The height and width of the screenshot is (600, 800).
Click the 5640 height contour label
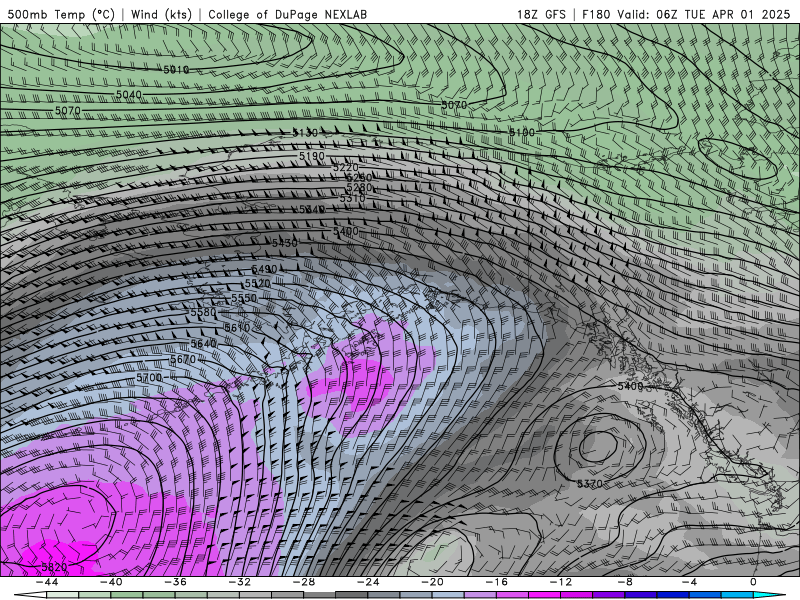tap(203, 344)
